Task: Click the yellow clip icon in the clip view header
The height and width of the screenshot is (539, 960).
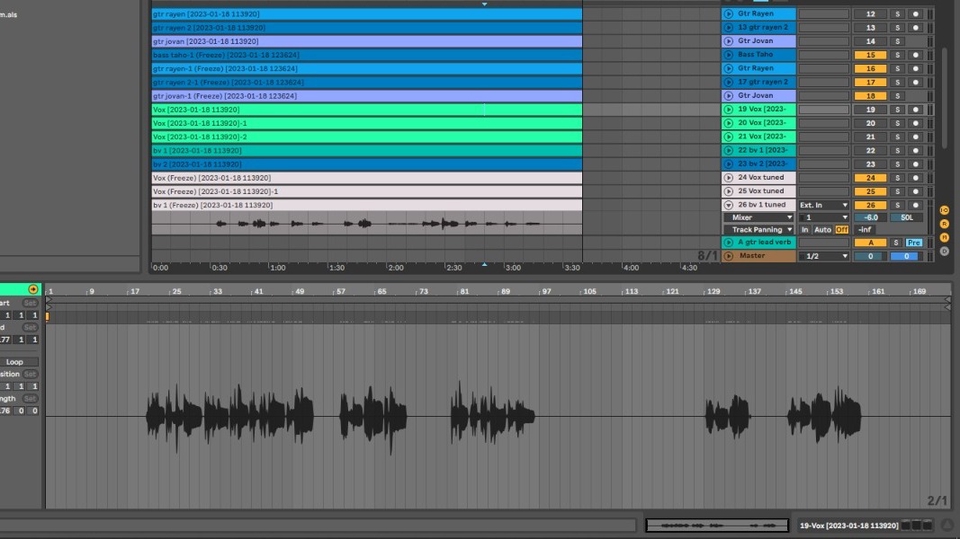Action: pyautogui.click(x=33, y=289)
